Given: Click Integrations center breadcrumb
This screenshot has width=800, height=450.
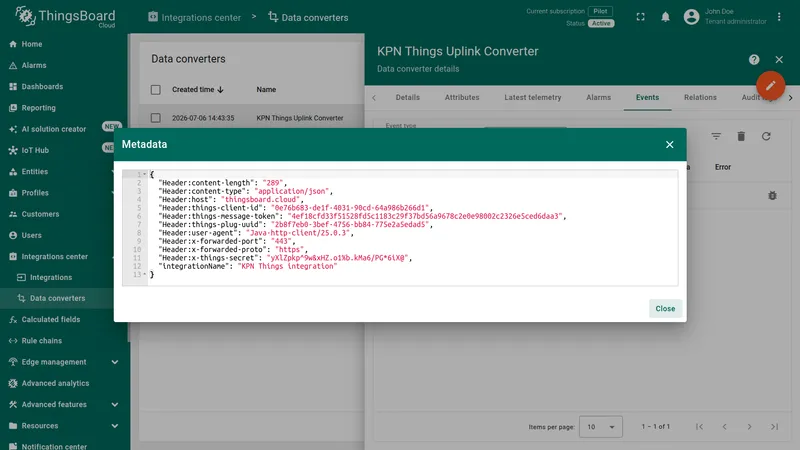Looking at the screenshot, I should coord(194,17).
